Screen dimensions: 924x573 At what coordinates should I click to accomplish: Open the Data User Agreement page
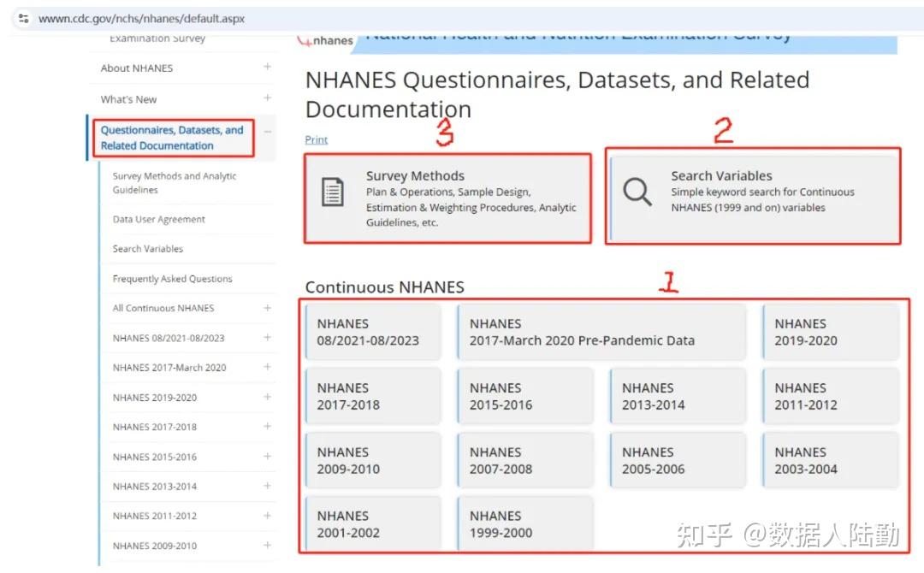coord(158,219)
